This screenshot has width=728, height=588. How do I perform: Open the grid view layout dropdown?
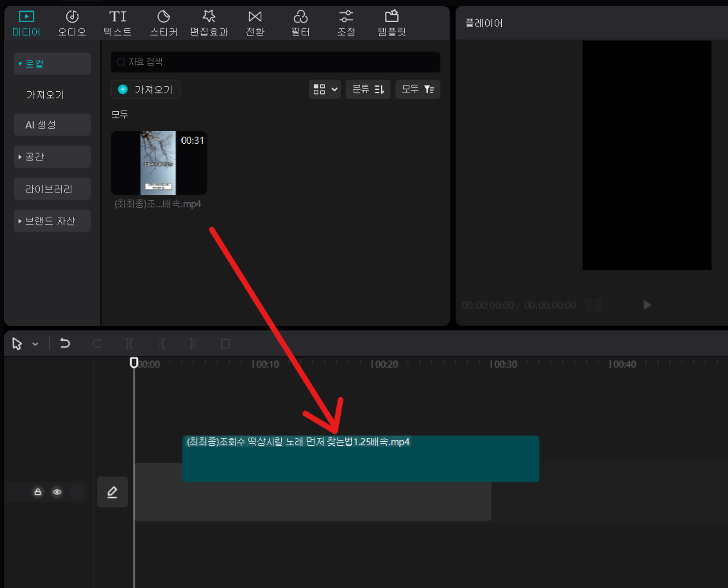coord(325,89)
